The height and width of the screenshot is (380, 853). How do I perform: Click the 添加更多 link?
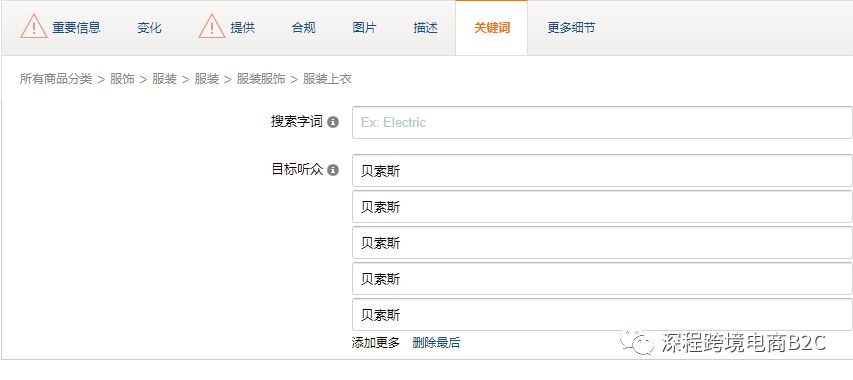pyautogui.click(x=376, y=342)
